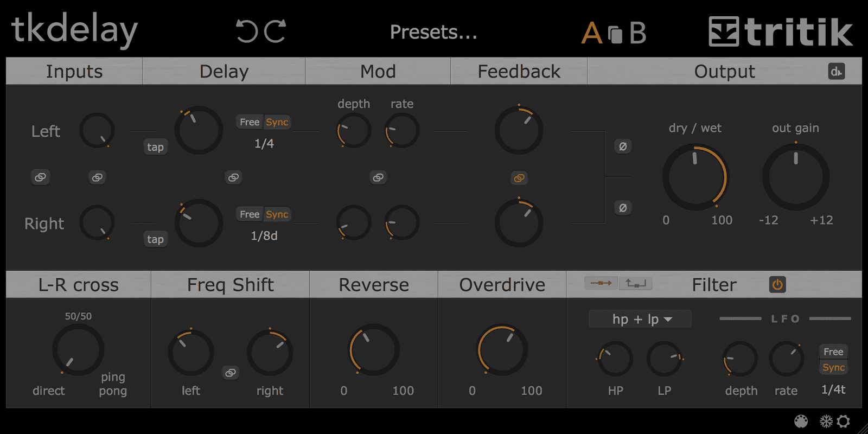Open the gear settings icon
The height and width of the screenshot is (434, 868).
844,422
